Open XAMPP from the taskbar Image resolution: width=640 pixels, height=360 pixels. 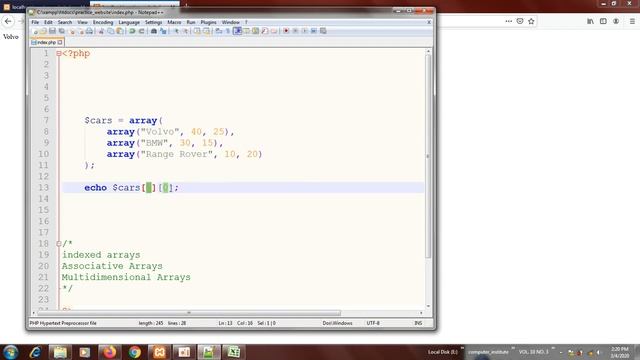click(x=159, y=352)
